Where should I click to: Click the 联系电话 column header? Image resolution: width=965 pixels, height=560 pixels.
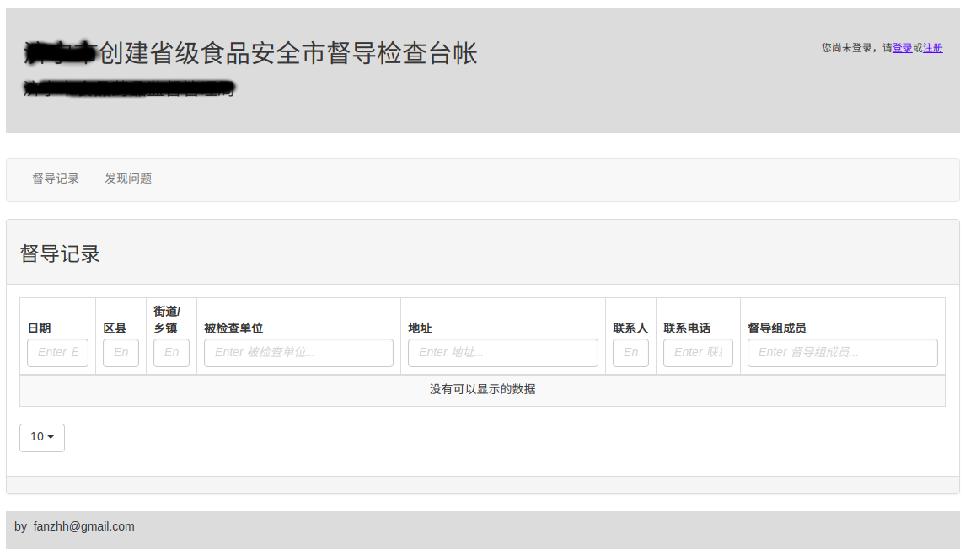click(687, 328)
